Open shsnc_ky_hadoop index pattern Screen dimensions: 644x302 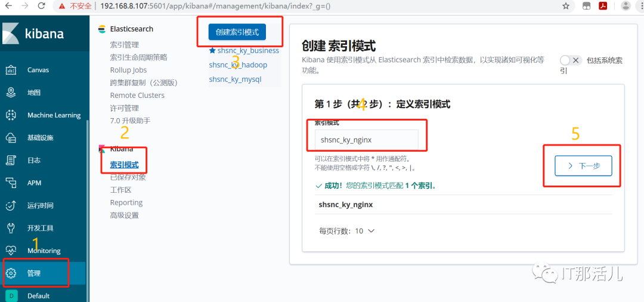[x=238, y=65]
